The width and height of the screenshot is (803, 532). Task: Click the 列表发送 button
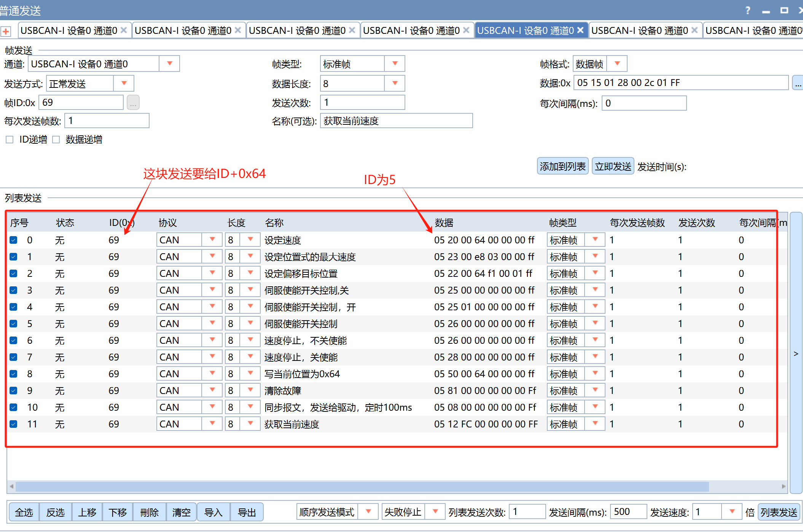[x=779, y=512]
